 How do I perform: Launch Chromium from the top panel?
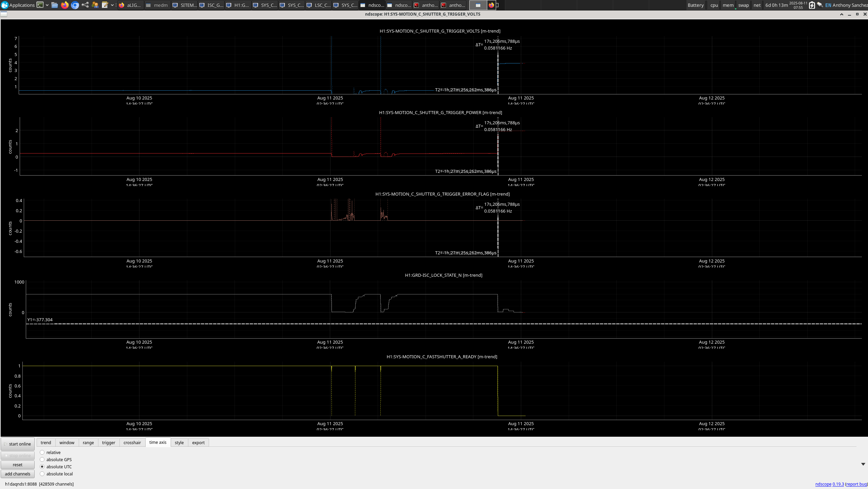click(75, 5)
